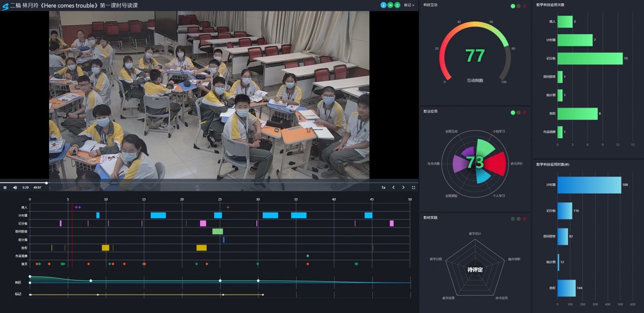Seek using the video progress slider handle

[x=46, y=183]
